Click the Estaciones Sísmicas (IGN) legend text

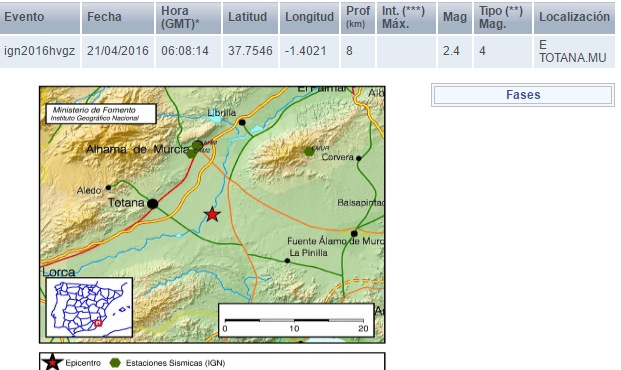[175, 363]
